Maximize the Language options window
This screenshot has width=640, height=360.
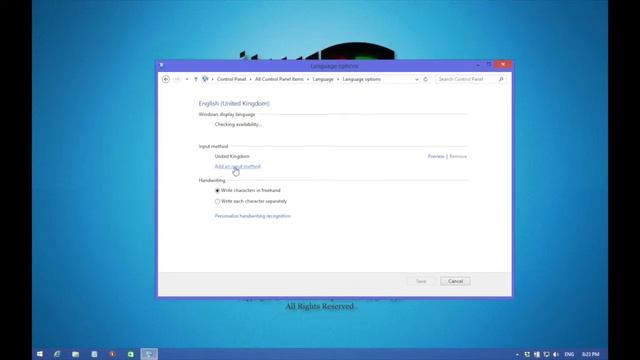pos(489,64)
